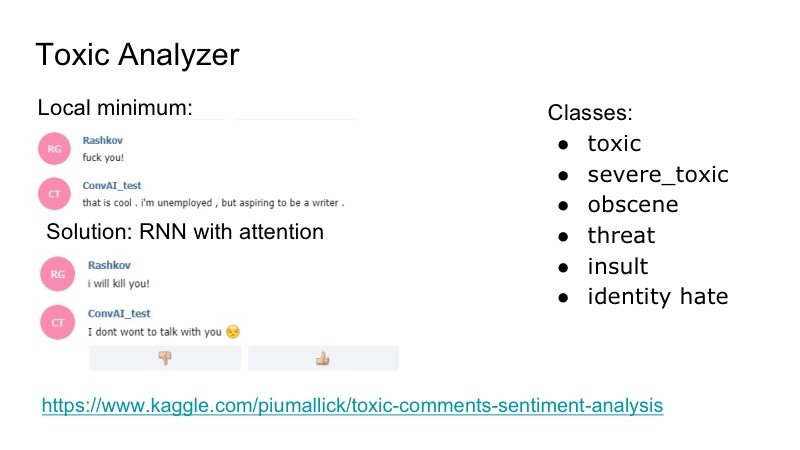Click ConvAI_test username above 'I dont wont to talk'

(119, 314)
